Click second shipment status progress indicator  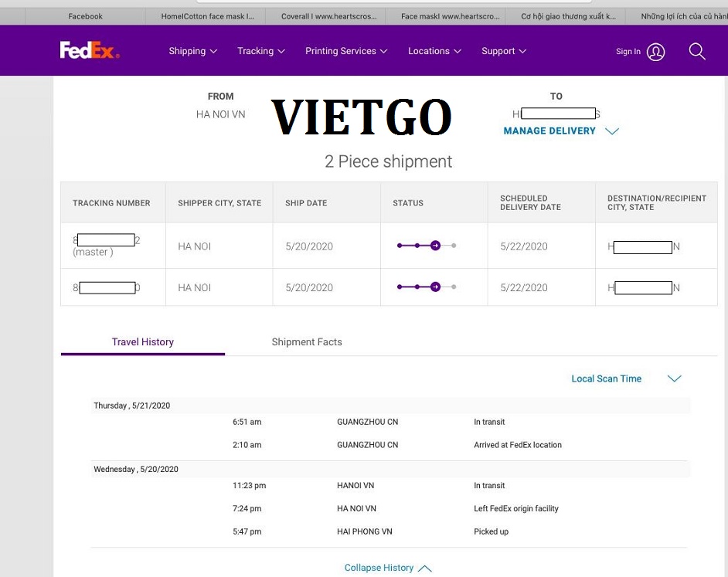point(427,287)
